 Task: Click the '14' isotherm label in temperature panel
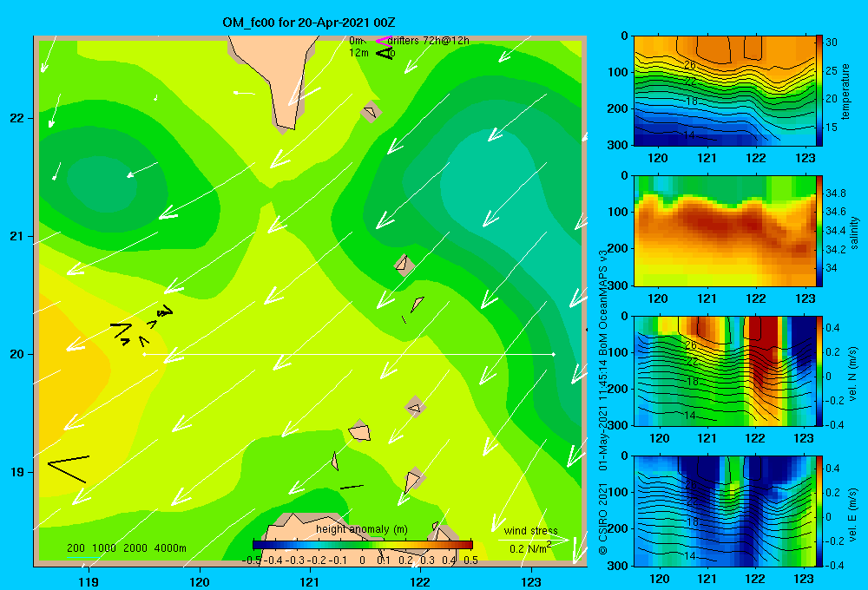[689, 135]
